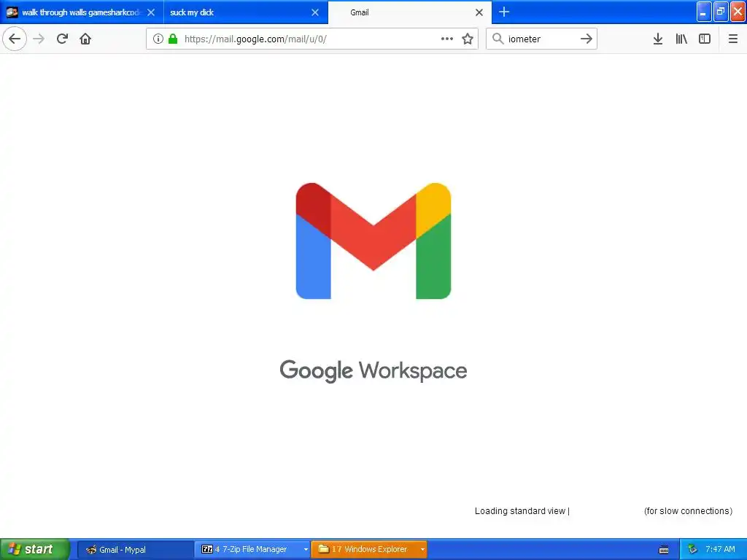Expand the Windows Explorer group arrow
The width and height of the screenshot is (747, 560).
click(422, 550)
